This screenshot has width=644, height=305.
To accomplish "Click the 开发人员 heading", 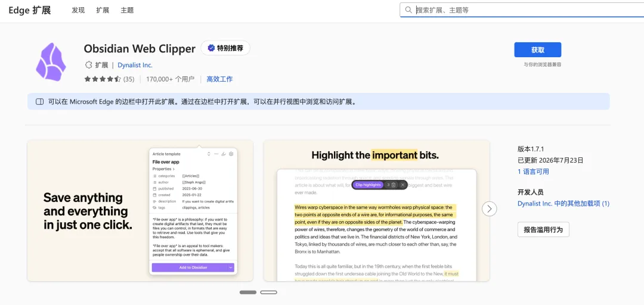I will [531, 192].
